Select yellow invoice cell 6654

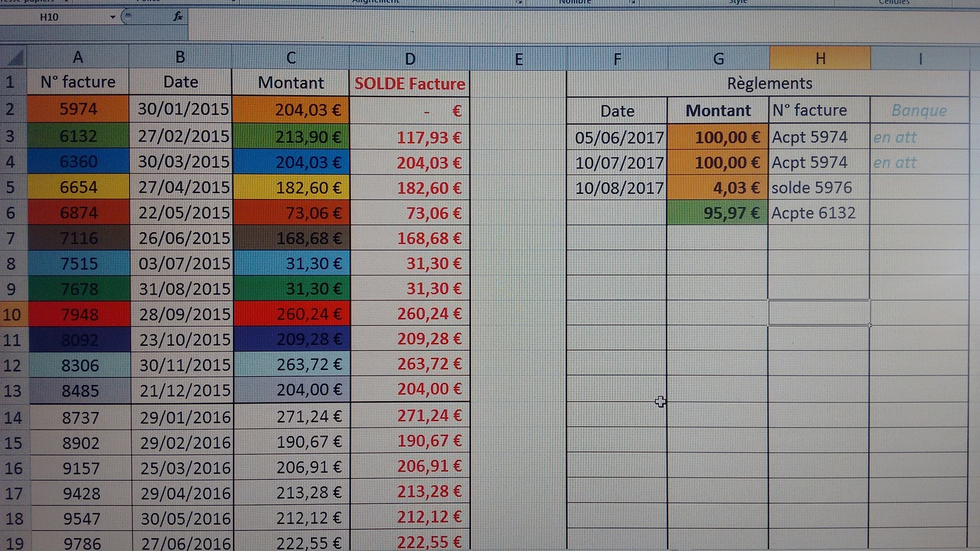coord(78,187)
